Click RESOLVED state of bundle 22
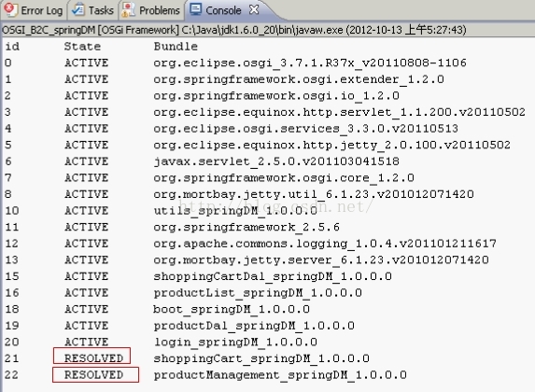 pyautogui.click(x=93, y=374)
